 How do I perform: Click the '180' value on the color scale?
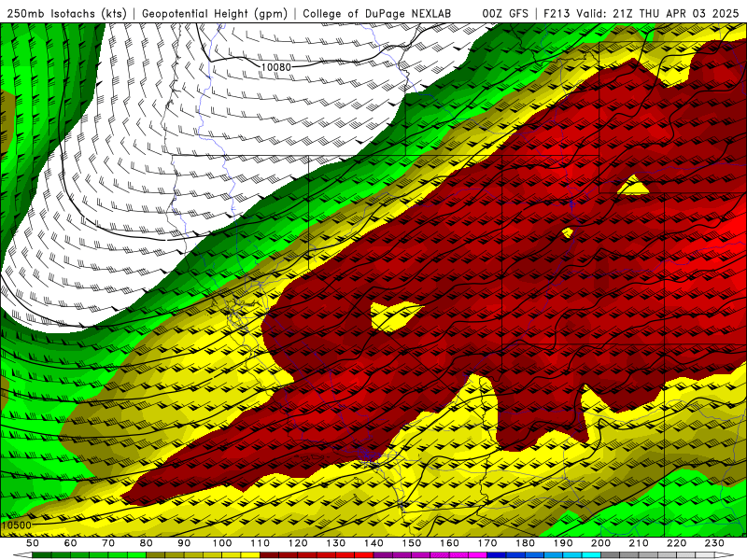[525, 543]
